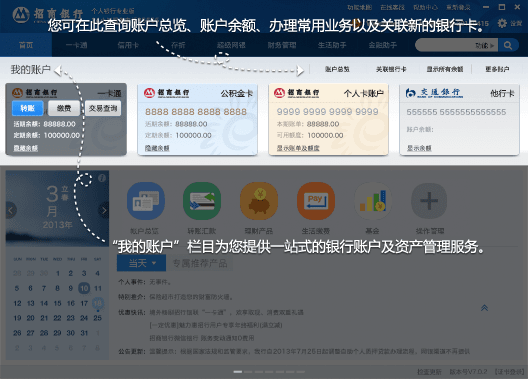Open the 信用卡 menu
The width and height of the screenshot is (528, 379).
coord(128,45)
